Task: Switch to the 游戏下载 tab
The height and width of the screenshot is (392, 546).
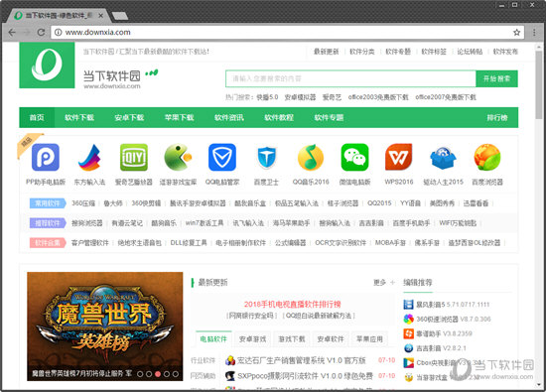Action: coord(292,338)
